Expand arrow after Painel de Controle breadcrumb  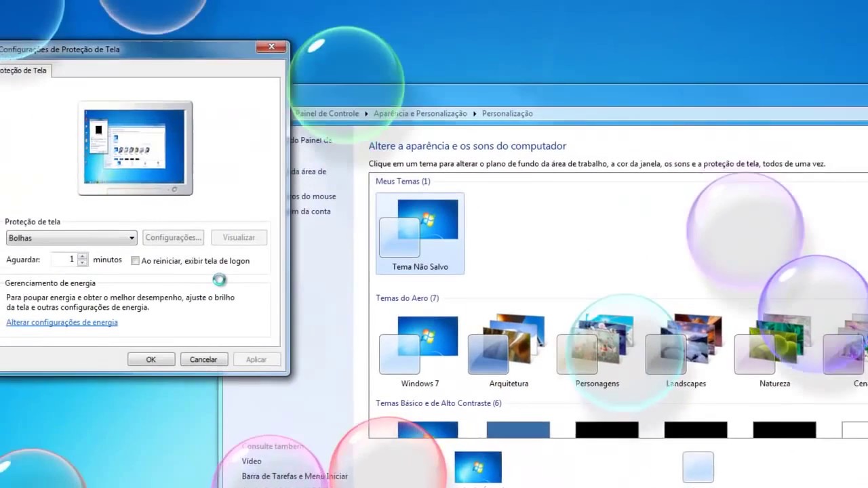[366, 114]
